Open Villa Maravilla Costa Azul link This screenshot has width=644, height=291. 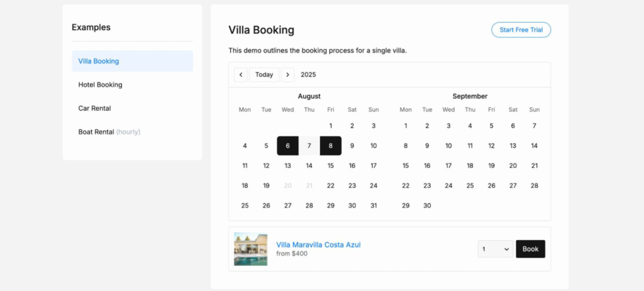tap(318, 244)
